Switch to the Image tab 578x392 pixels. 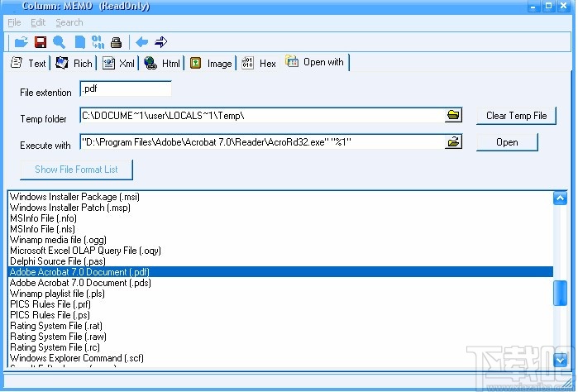[211, 63]
